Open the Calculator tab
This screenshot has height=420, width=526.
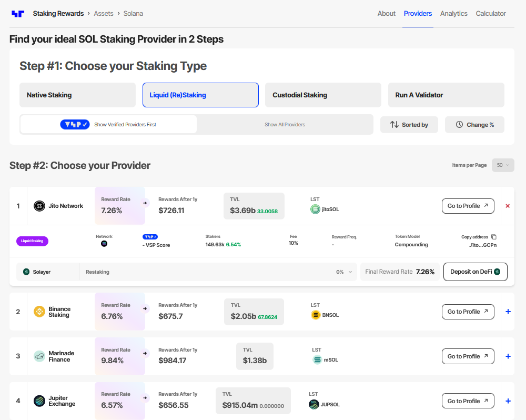click(490, 14)
